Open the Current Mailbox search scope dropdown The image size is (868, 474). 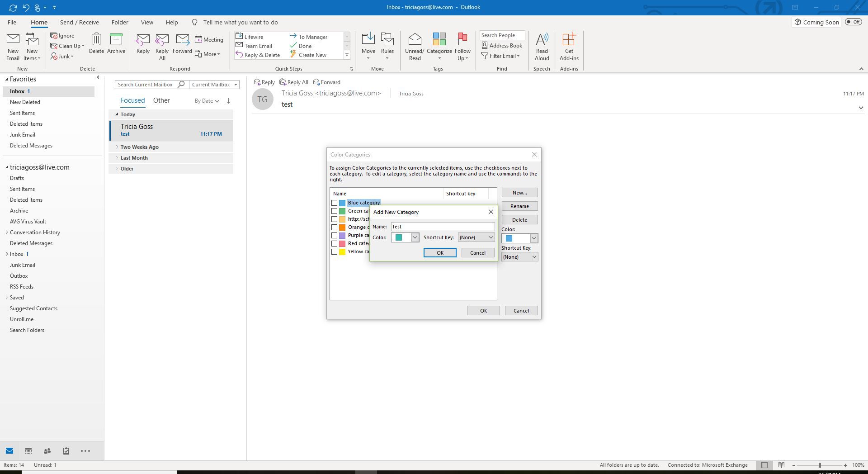(214, 85)
